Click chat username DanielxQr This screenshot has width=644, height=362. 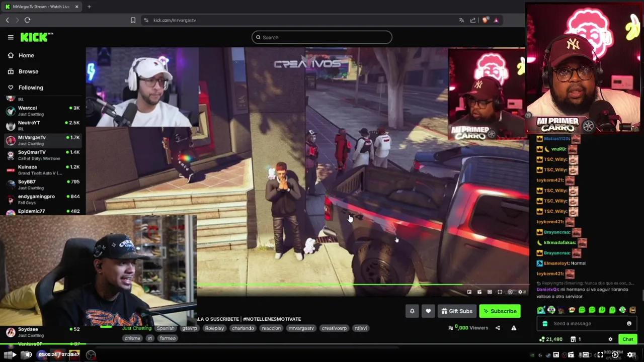[547, 290]
